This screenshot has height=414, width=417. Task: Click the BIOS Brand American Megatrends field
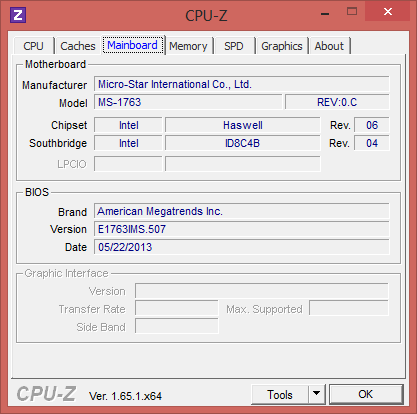(242, 211)
